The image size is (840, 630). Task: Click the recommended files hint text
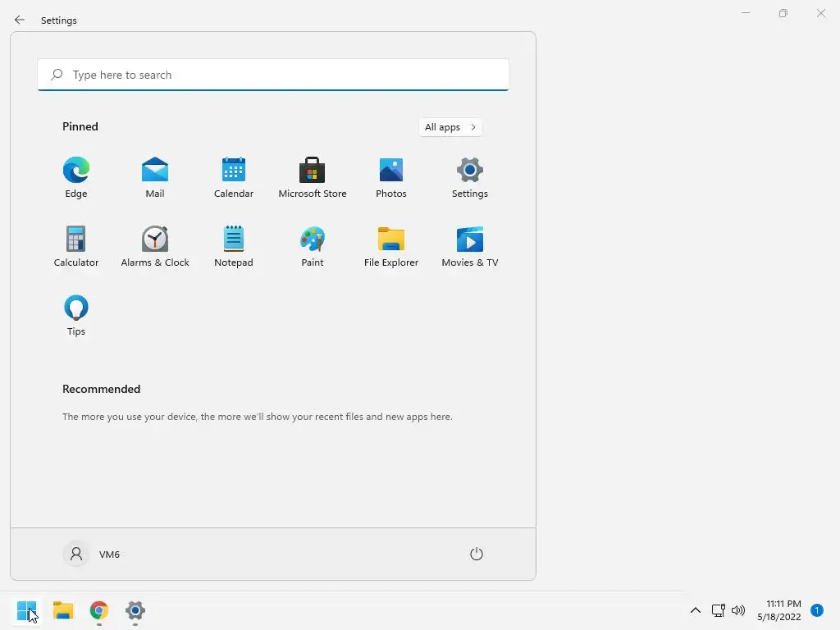[257, 416]
